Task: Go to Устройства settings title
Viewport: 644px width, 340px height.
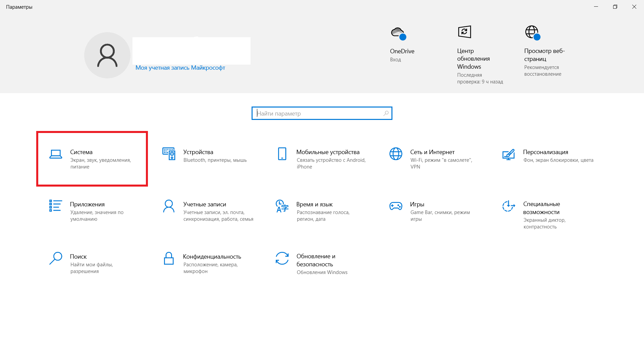Action: click(x=198, y=152)
